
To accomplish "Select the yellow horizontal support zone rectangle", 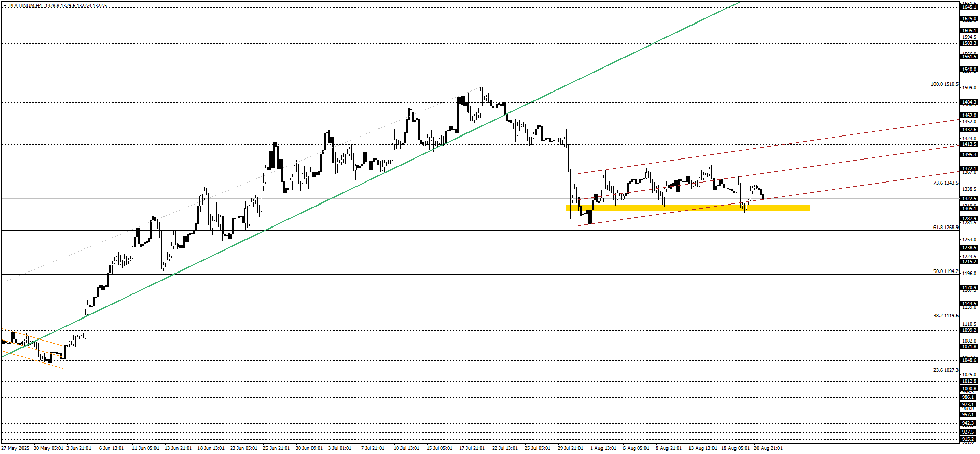I will 688,208.
